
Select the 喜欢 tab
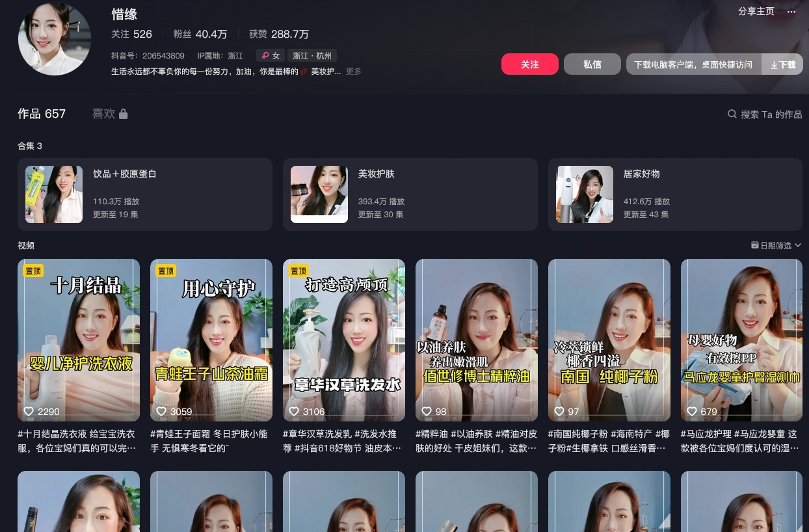(110, 114)
